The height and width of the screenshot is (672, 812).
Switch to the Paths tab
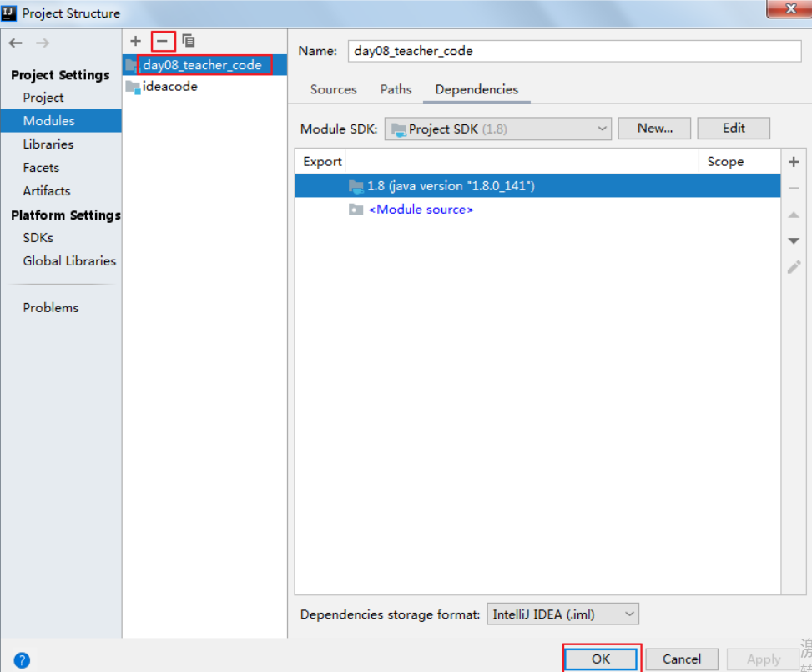click(x=396, y=89)
